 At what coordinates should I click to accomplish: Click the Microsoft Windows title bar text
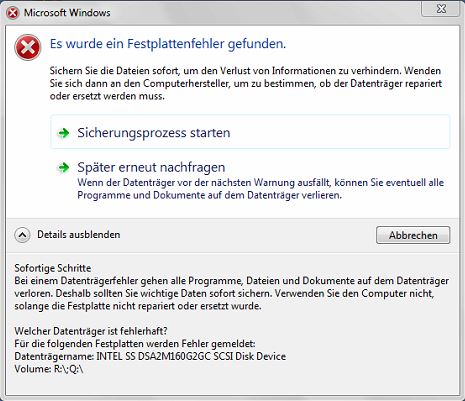67,13
